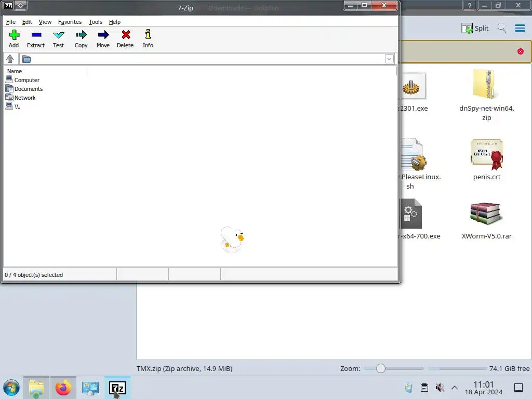This screenshot has width=532, height=399.
Task: Close the Dolphin message bar with the red X
Action: (x=521, y=51)
